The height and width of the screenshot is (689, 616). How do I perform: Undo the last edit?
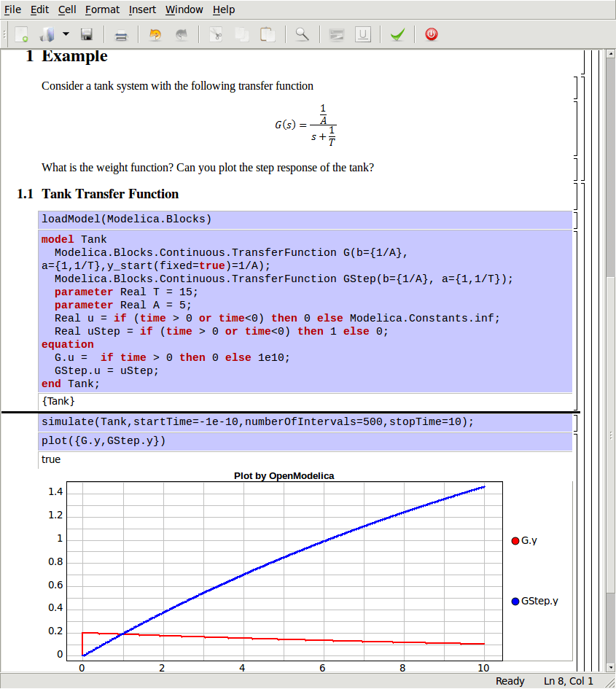(x=155, y=34)
